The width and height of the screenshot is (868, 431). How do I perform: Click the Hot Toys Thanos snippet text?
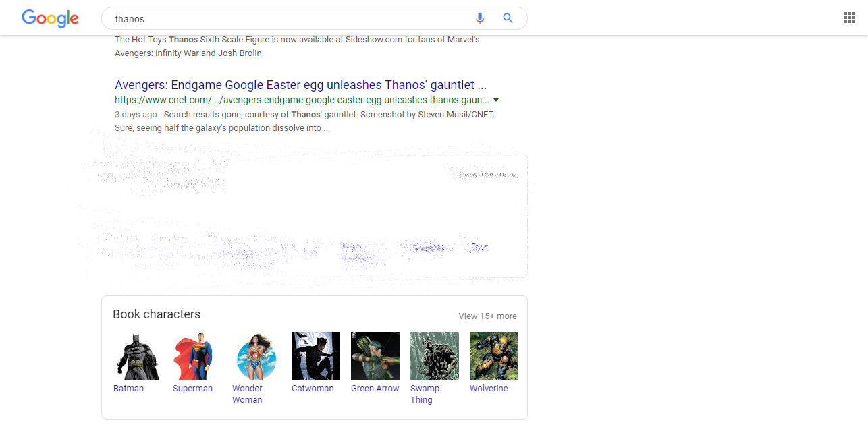(297, 47)
